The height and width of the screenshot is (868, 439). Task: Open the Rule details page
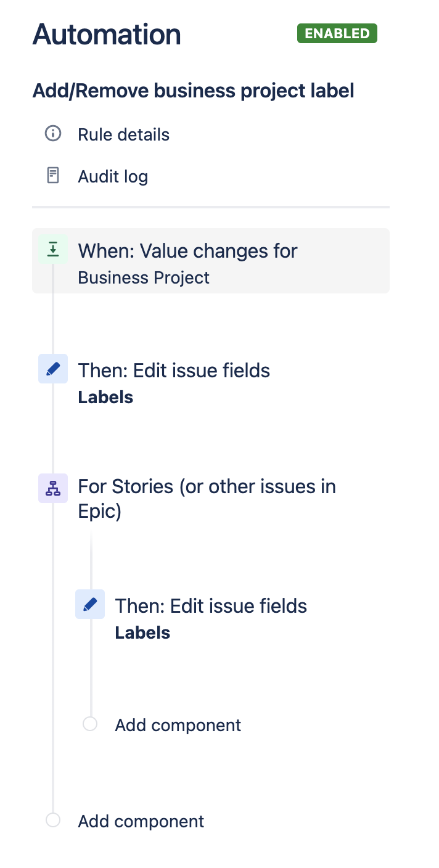(123, 134)
